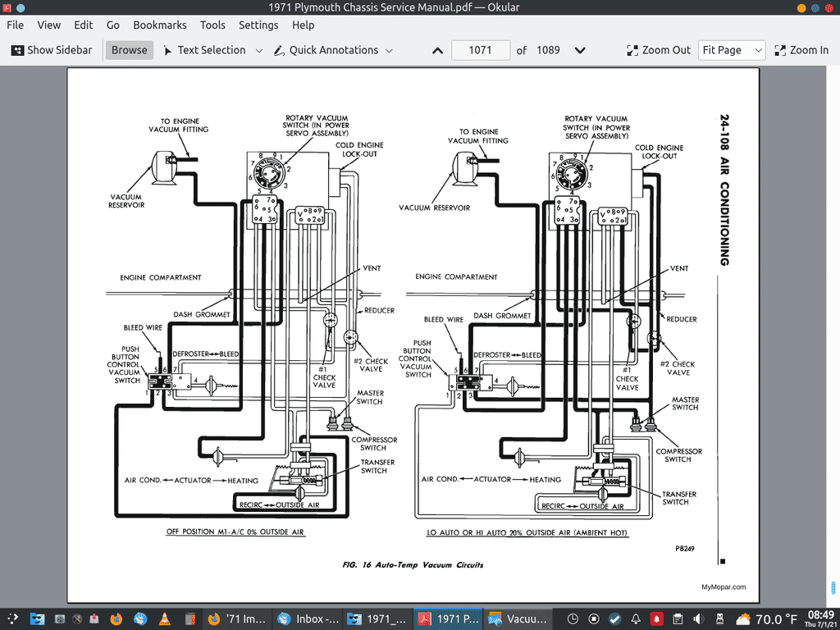The image size is (840, 630).
Task: Click the red notification bell tray icon
Action: [x=657, y=619]
